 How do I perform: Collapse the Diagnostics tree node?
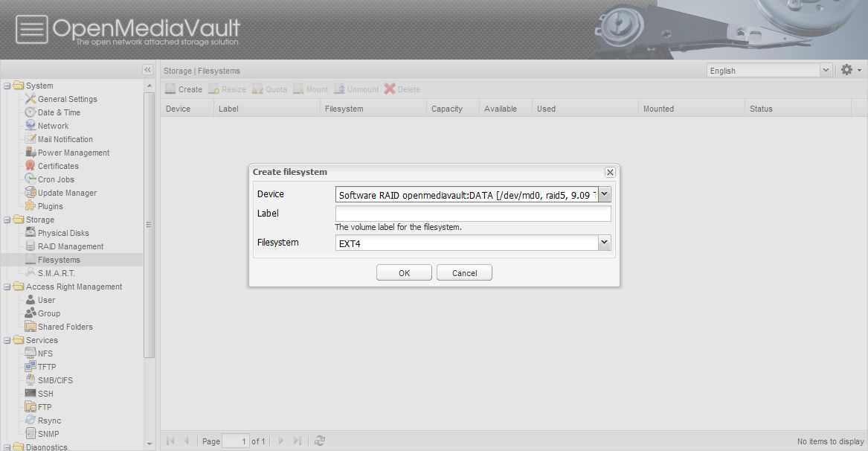[x=7, y=447]
